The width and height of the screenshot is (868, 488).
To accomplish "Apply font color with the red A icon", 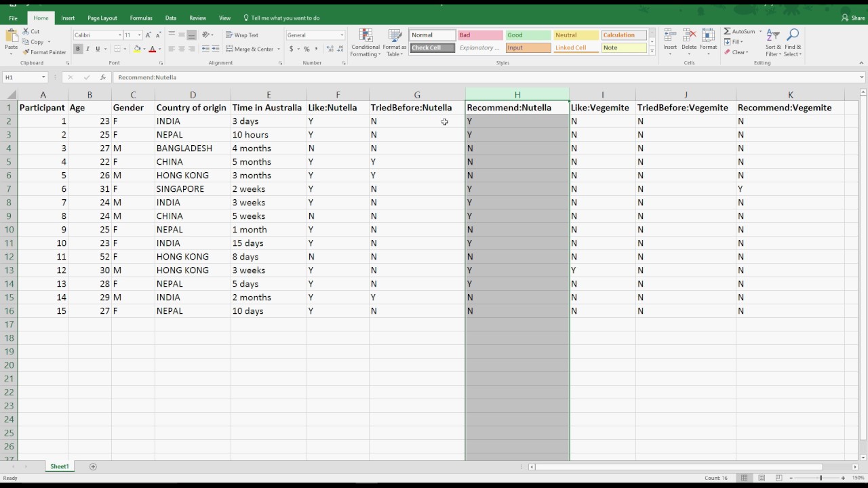I will pos(152,49).
